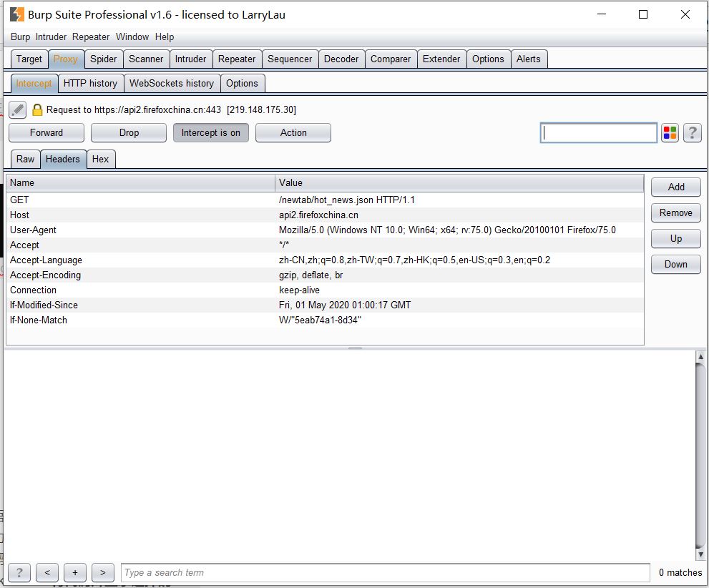Click the vertical scrollbar track

[x=700, y=456]
